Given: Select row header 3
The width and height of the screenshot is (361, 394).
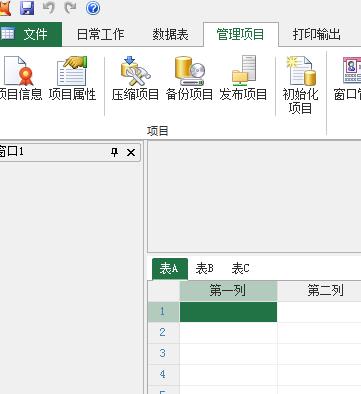Looking at the screenshot, I should (x=164, y=354).
